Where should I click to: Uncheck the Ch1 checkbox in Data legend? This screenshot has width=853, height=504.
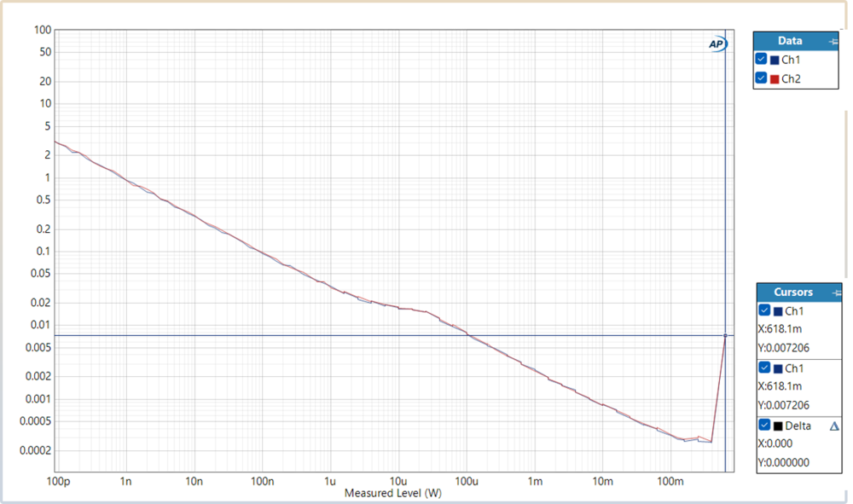pyautogui.click(x=761, y=59)
